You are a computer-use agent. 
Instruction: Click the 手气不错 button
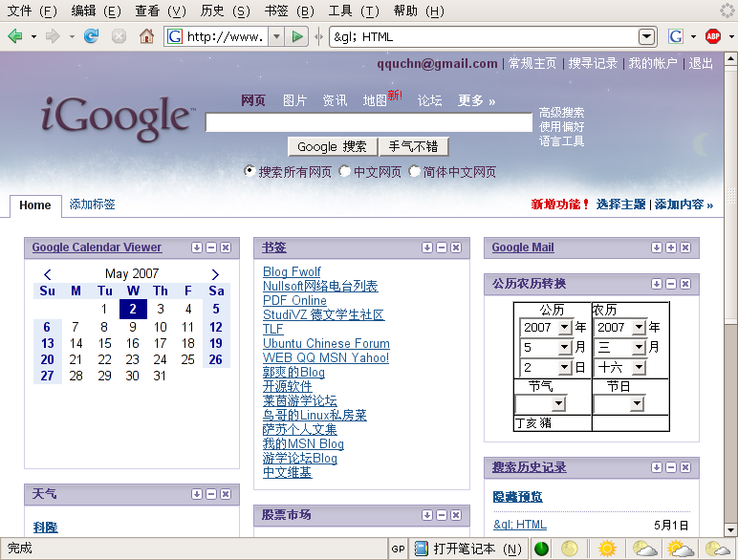pyautogui.click(x=413, y=146)
